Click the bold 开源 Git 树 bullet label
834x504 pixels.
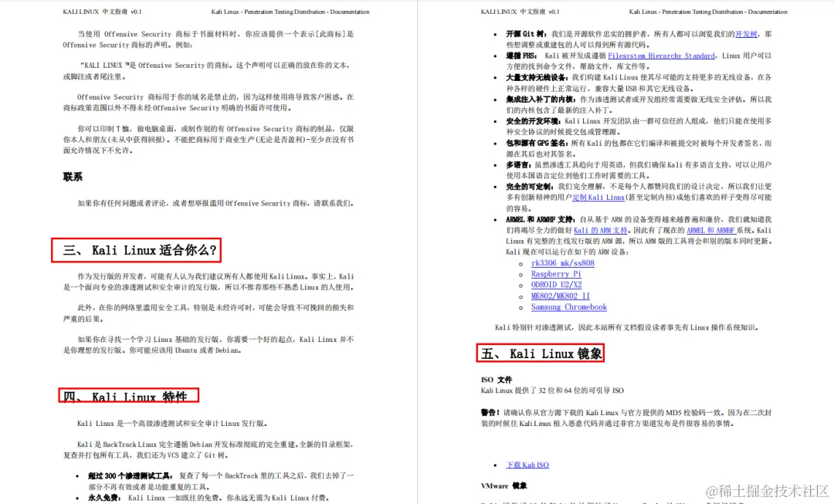(x=527, y=34)
